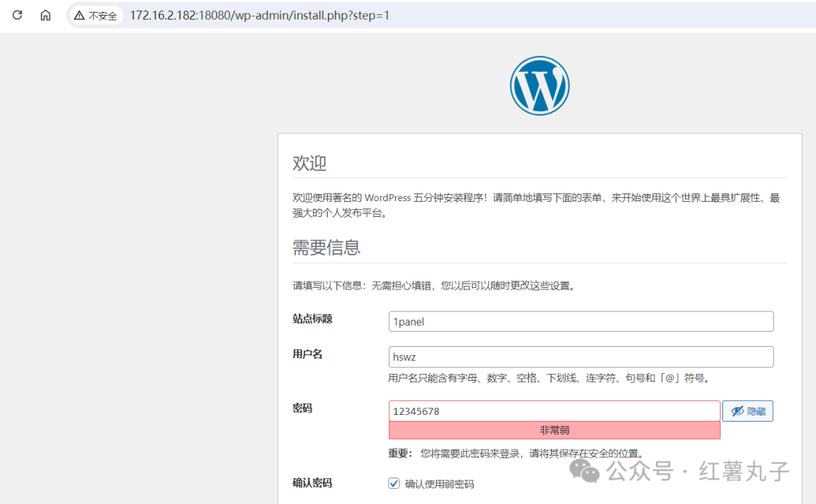Click the 确认密码 label
Viewport: 816px width, 504px height.
point(312,483)
